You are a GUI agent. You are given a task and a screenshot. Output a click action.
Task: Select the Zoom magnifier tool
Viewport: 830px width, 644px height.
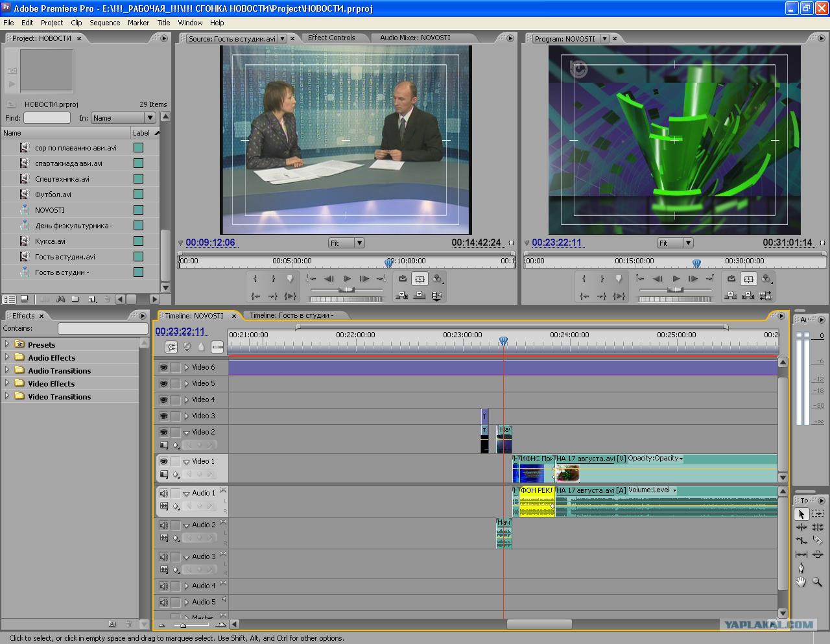817,582
